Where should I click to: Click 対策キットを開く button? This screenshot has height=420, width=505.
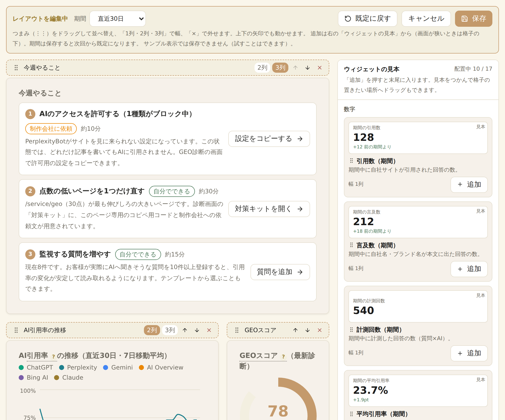click(x=269, y=209)
